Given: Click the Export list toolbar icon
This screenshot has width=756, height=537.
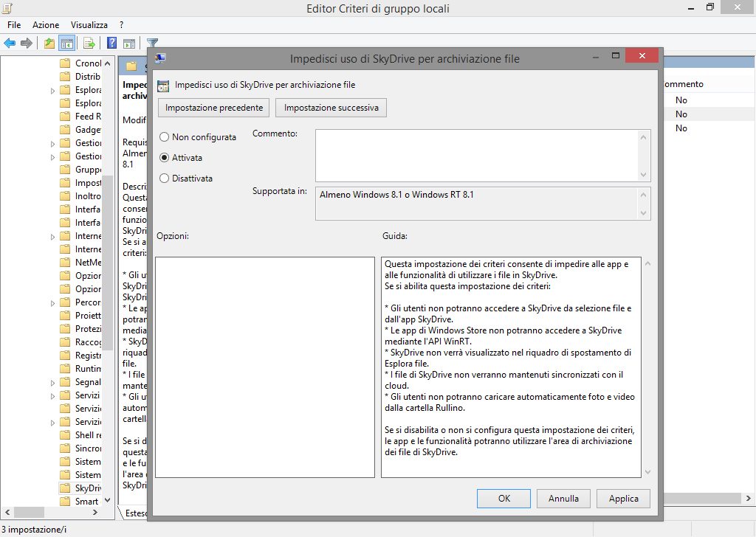Looking at the screenshot, I should click(x=89, y=43).
